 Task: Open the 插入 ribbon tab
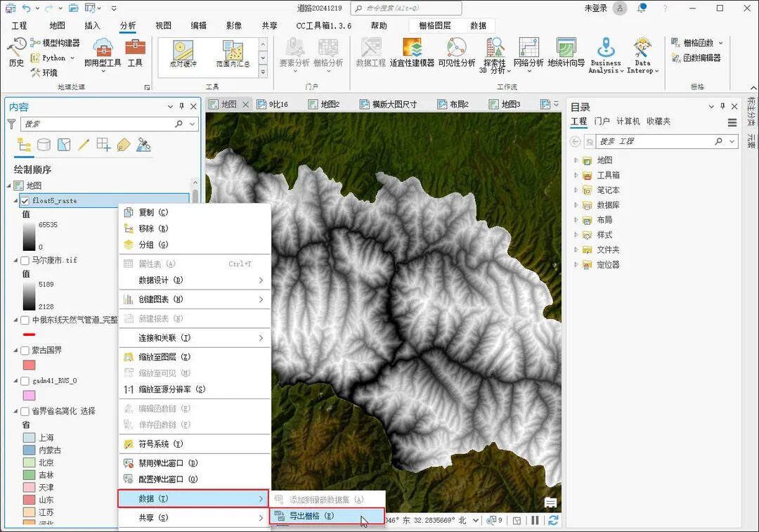[92, 26]
